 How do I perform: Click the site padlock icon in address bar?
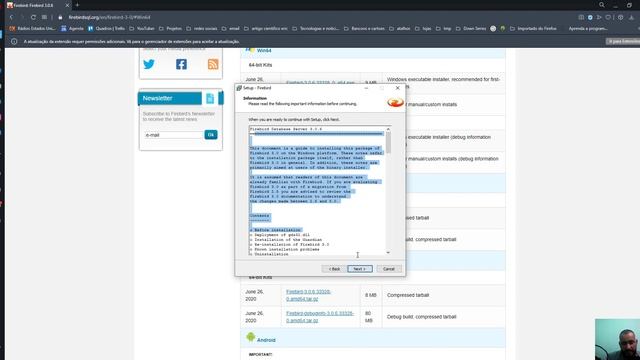tap(60, 17)
